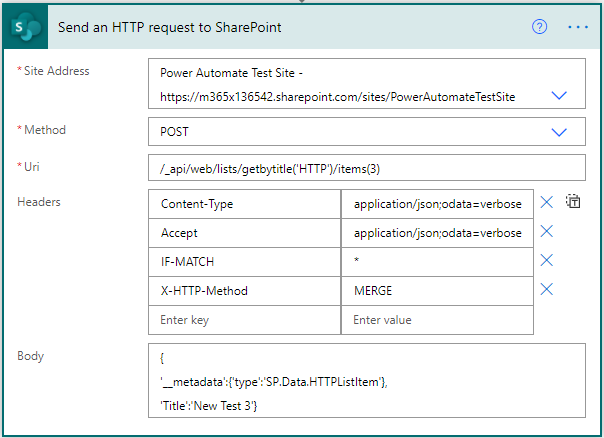Click the m365x136542 sharepoint URL text
The height and width of the screenshot is (438, 604).
(x=337, y=97)
